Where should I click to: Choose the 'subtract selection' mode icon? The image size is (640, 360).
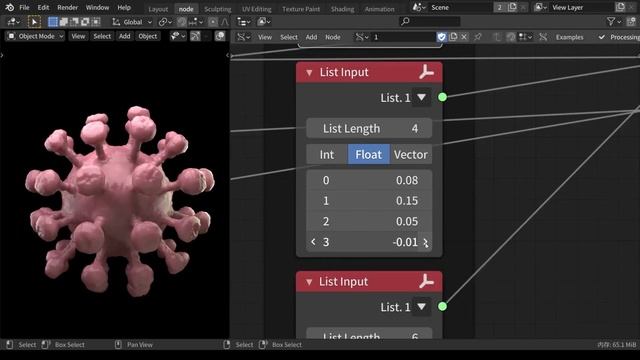[74, 22]
